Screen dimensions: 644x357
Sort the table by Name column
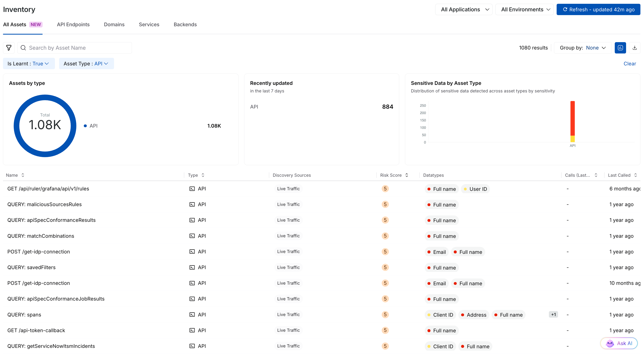click(23, 175)
